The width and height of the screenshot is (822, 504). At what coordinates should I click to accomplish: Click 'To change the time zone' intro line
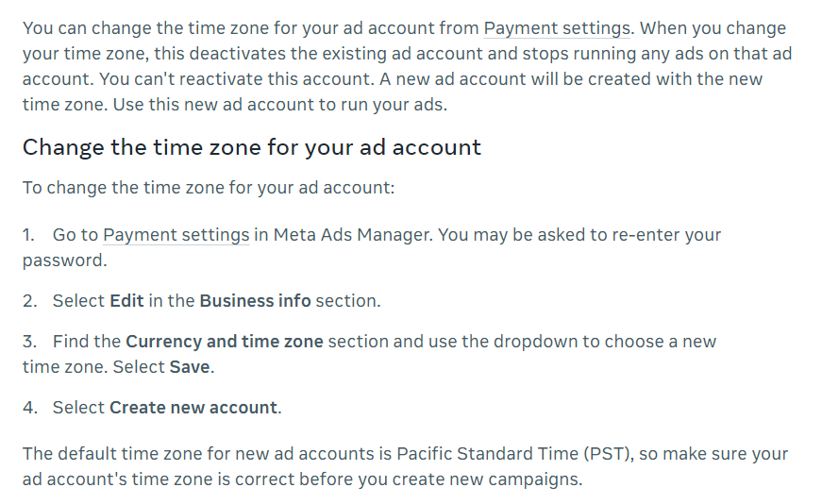(209, 188)
